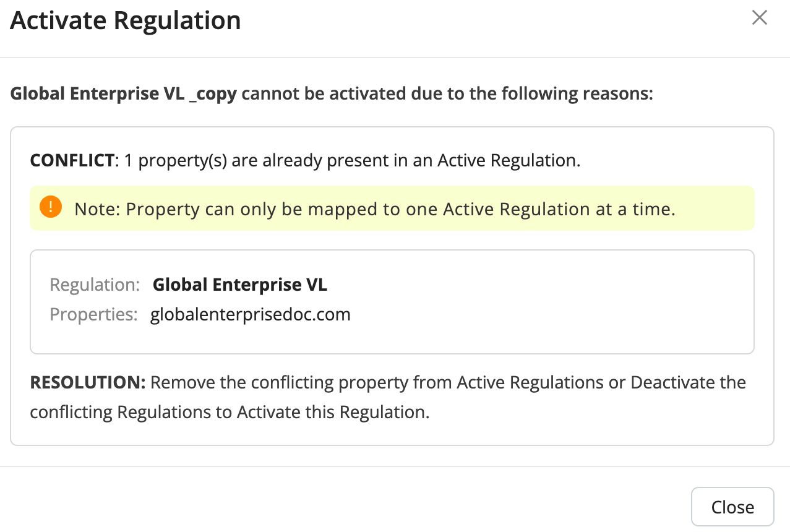Click the RESOLUTION label

87,382
